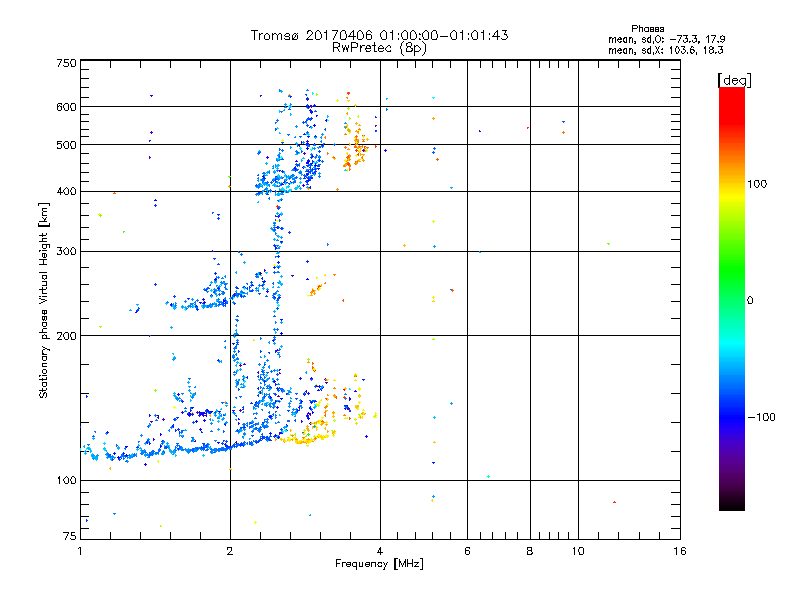
Task: Click the '400' y-axis tick label
Action: (x=66, y=192)
